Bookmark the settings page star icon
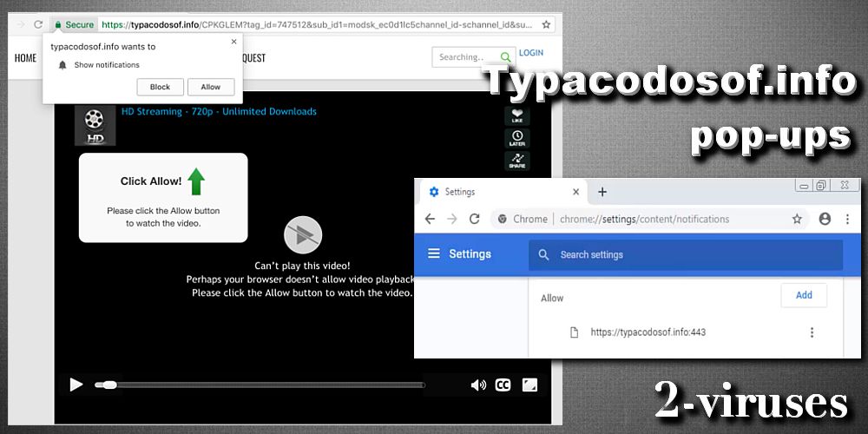This screenshot has width=868, height=434. tap(797, 220)
